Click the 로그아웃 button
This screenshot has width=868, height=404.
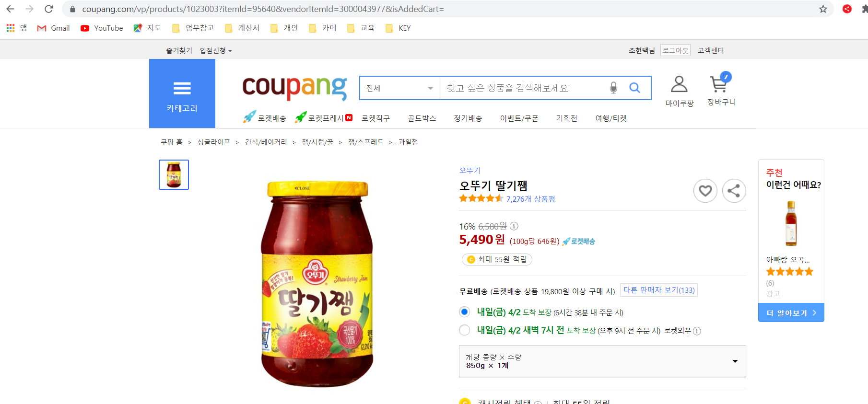(675, 50)
